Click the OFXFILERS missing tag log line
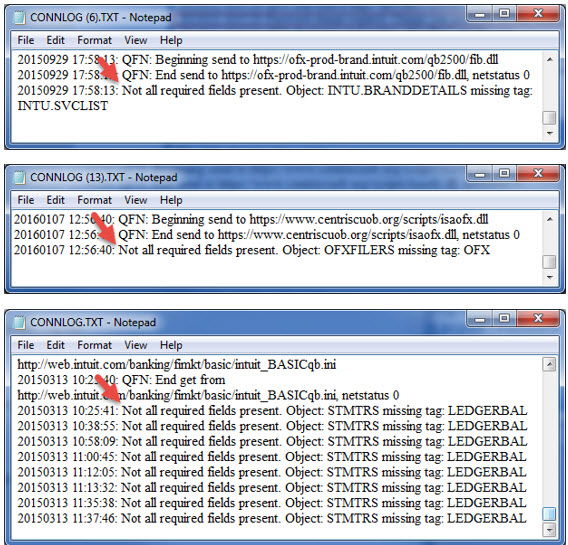 click(x=252, y=250)
